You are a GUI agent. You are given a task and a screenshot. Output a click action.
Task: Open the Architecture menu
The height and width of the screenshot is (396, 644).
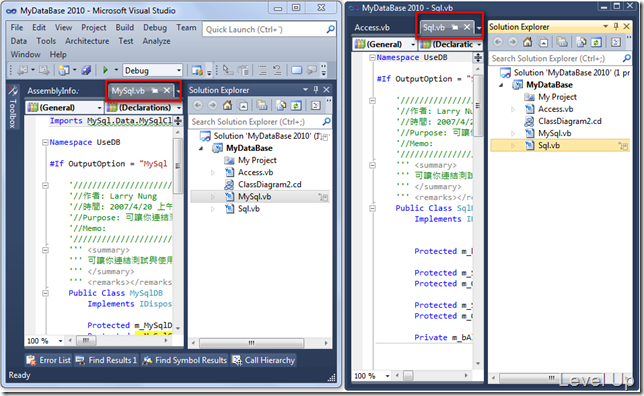[x=87, y=41]
